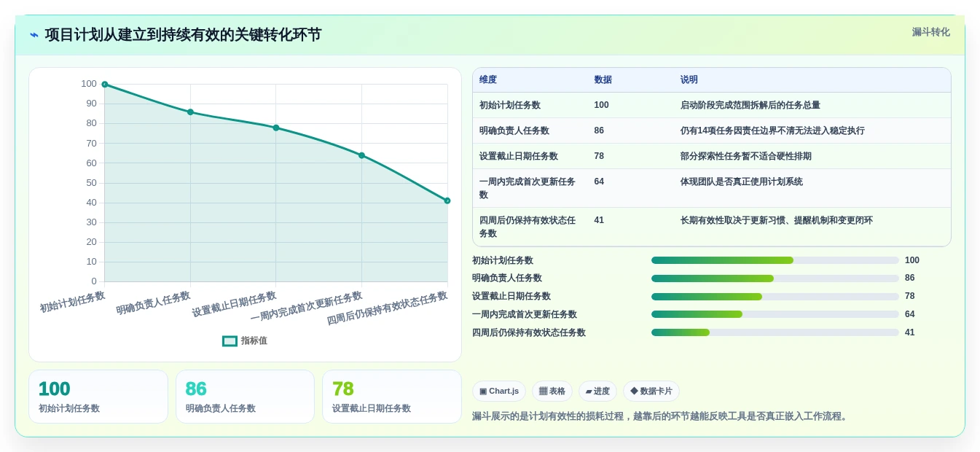
Task: Open the 100 初始计划任务数 data card
Action: (x=98, y=397)
